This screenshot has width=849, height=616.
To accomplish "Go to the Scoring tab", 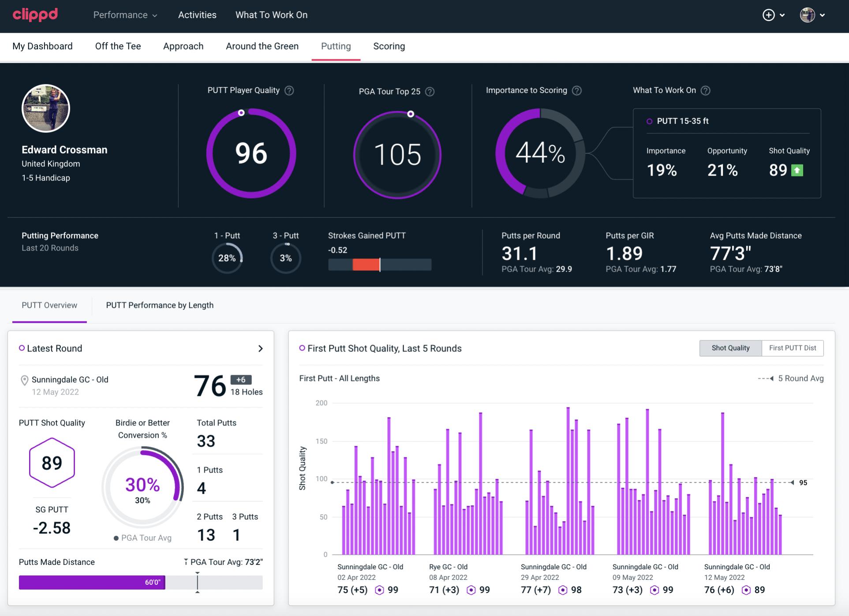I will (x=389, y=46).
